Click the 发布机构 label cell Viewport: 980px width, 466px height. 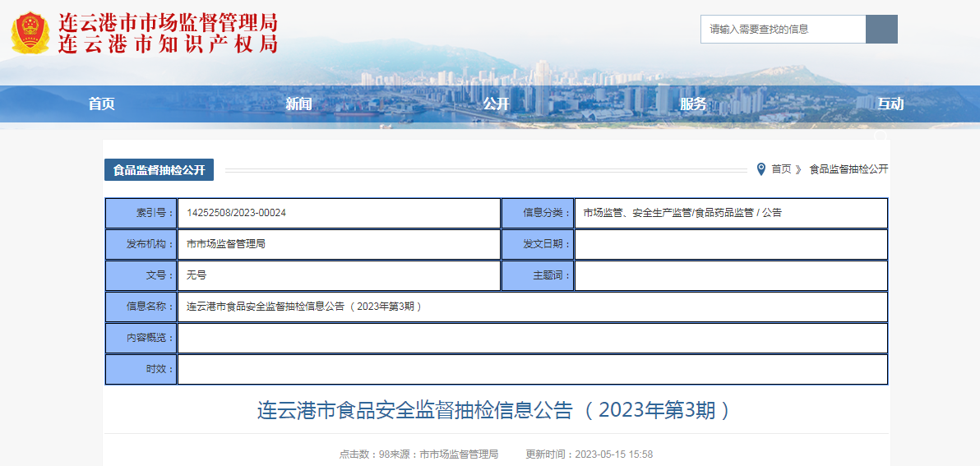[141, 244]
